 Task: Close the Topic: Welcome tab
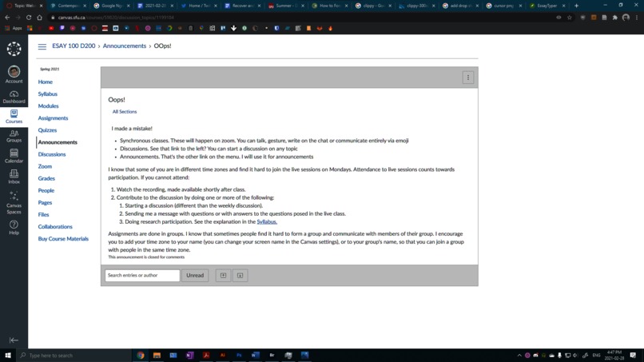tap(41, 6)
